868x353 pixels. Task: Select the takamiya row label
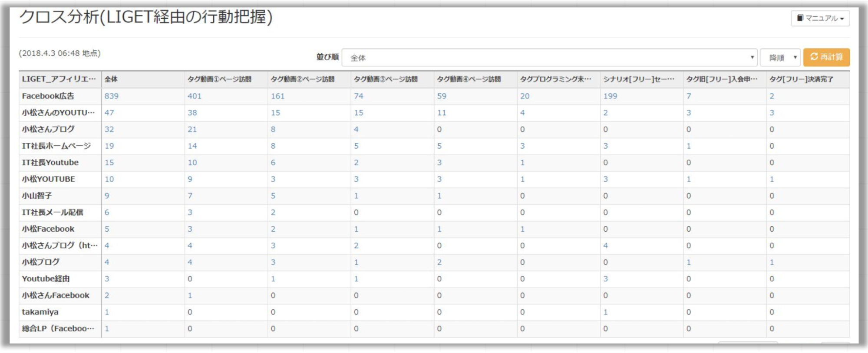tap(40, 312)
